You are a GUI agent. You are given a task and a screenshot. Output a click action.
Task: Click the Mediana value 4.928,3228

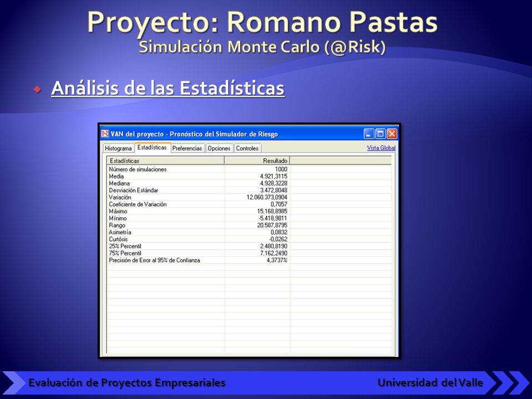click(x=273, y=183)
